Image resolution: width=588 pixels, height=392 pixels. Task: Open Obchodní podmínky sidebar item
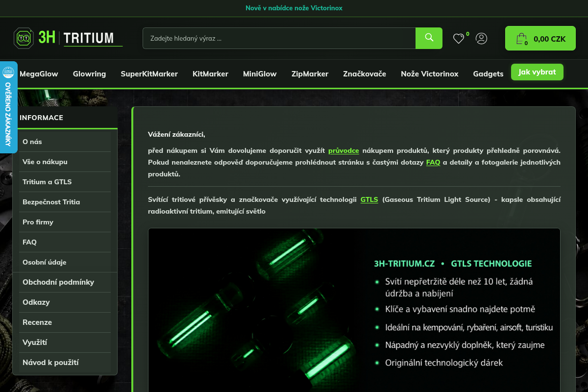[65, 282]
